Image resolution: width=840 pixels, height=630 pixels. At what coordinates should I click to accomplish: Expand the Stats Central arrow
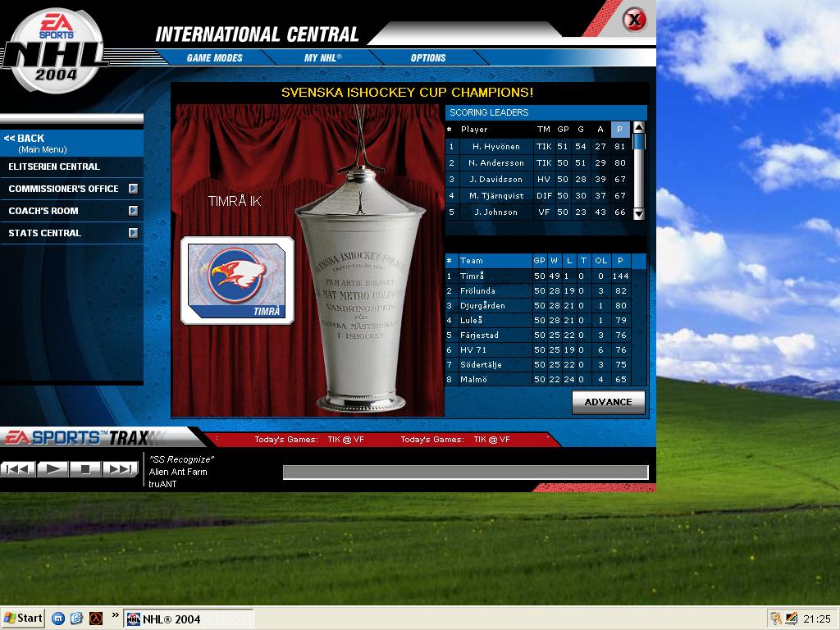pyautogui.click(x=134, y=233)
